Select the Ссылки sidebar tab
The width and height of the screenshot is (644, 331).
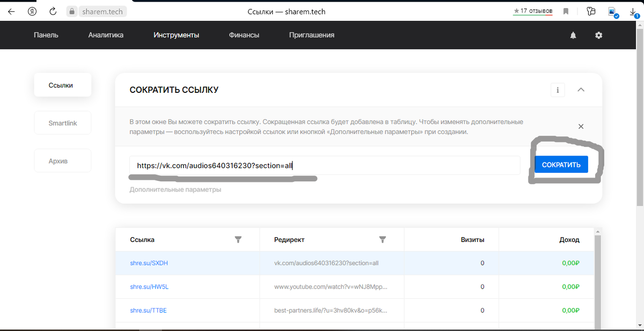coord(62,85)
